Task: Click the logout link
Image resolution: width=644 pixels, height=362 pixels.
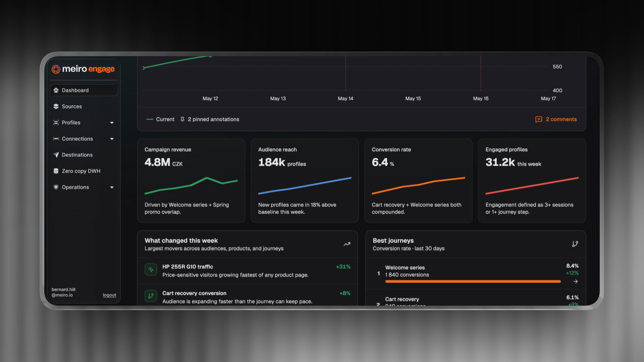Action: [x=109, y=295]
